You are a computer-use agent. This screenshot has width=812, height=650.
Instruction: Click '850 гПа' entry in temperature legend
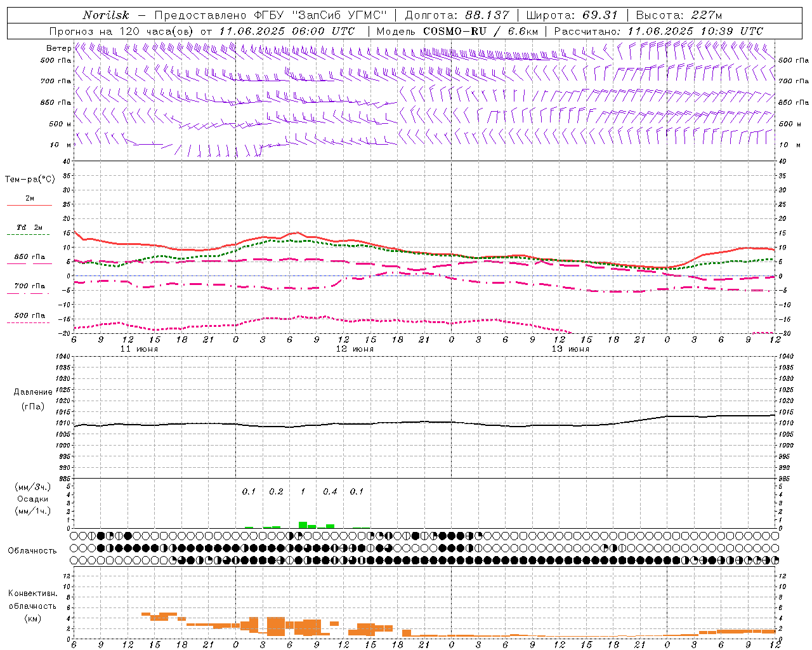point(30,257)
